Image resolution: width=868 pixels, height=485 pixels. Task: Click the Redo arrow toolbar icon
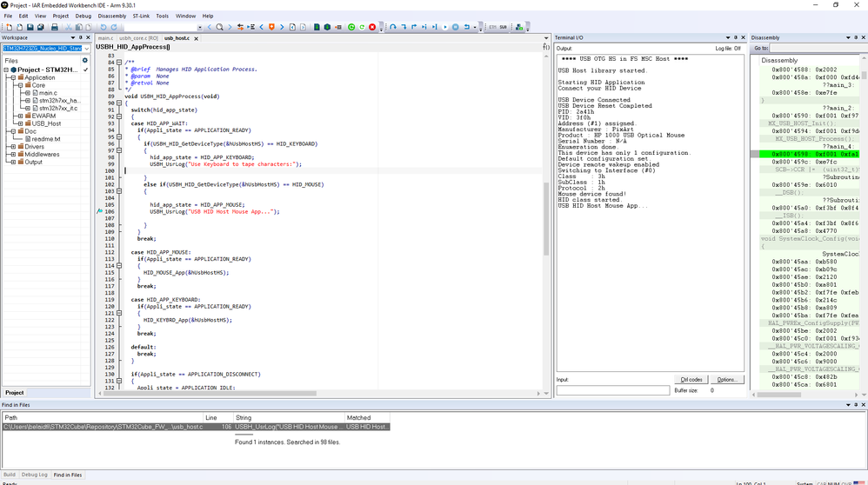click(114, 27)
